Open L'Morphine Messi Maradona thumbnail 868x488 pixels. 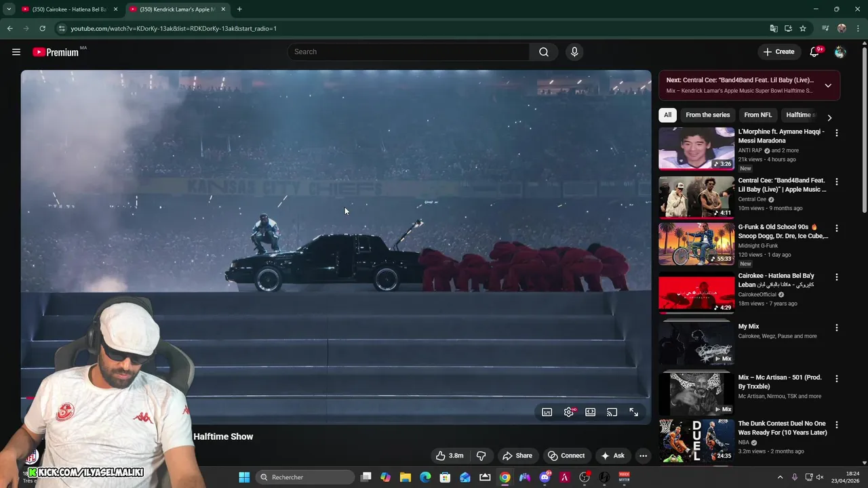pos(696,148)
